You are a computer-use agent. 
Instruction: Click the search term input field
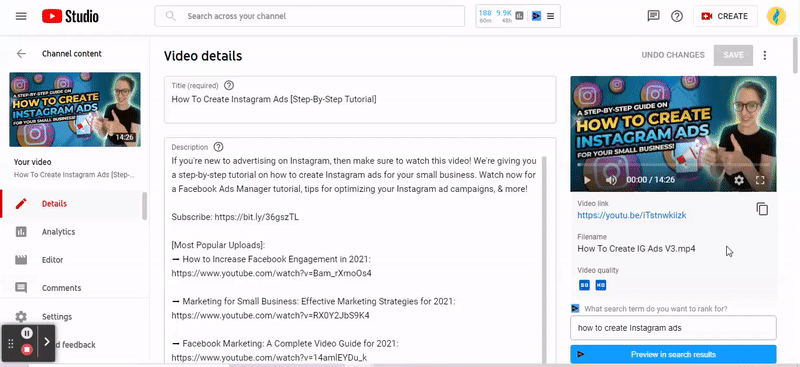click(x=673, y=328)
